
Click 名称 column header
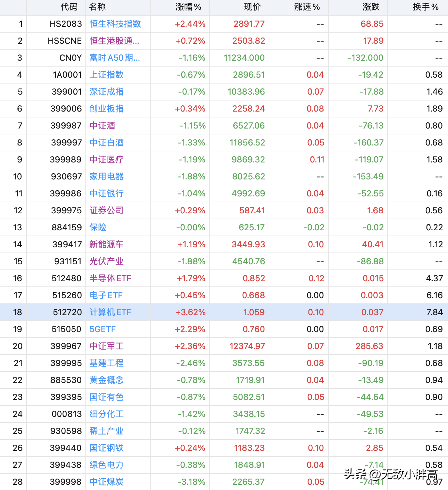(x=97, y=7)
